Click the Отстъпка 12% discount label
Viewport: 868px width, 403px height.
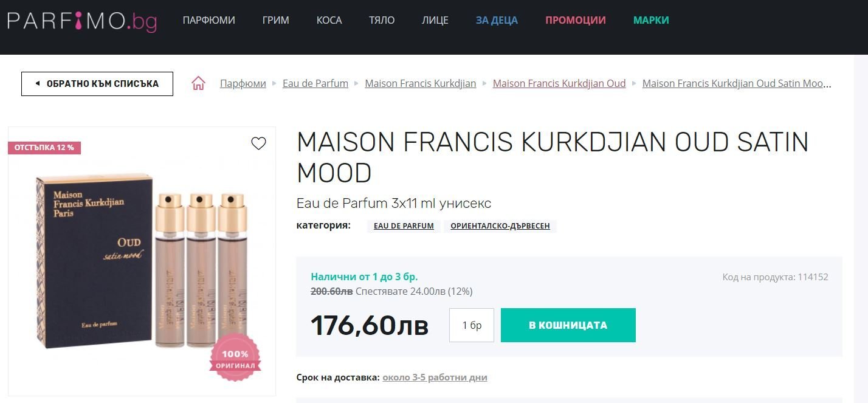coord(44,148)
